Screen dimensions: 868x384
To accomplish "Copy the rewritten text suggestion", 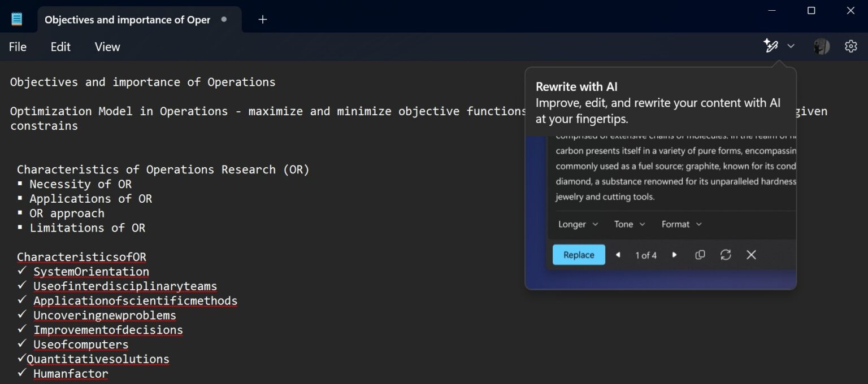I will pyautogui.click(x=700, y=255).
